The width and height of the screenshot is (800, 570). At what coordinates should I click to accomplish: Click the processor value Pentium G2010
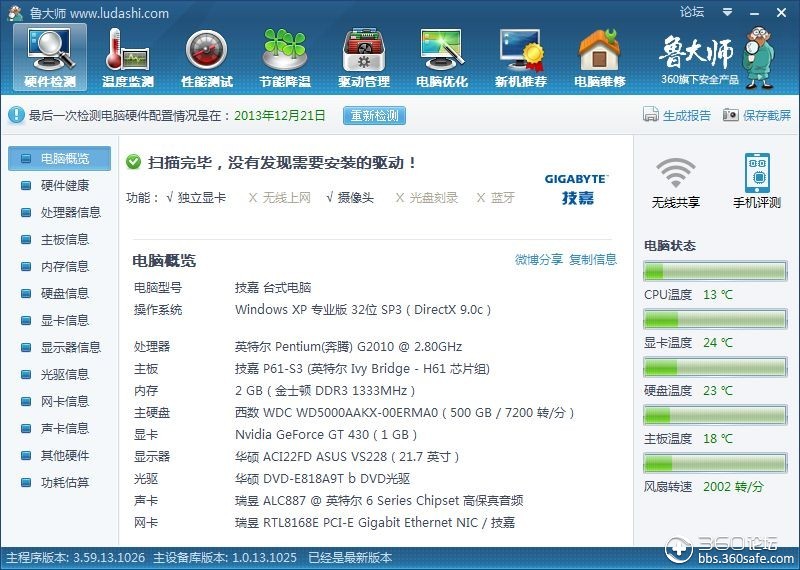pos(348,346)
